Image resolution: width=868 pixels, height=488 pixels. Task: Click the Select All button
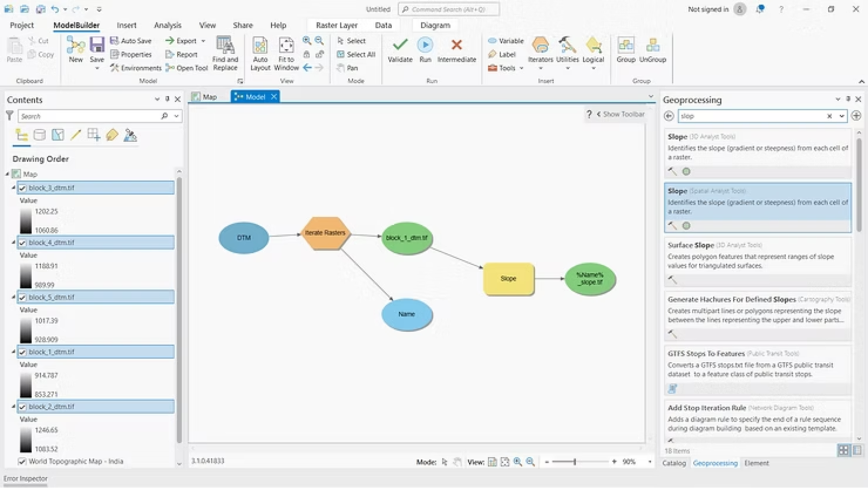pyautogui.click(x=356, y=54)
